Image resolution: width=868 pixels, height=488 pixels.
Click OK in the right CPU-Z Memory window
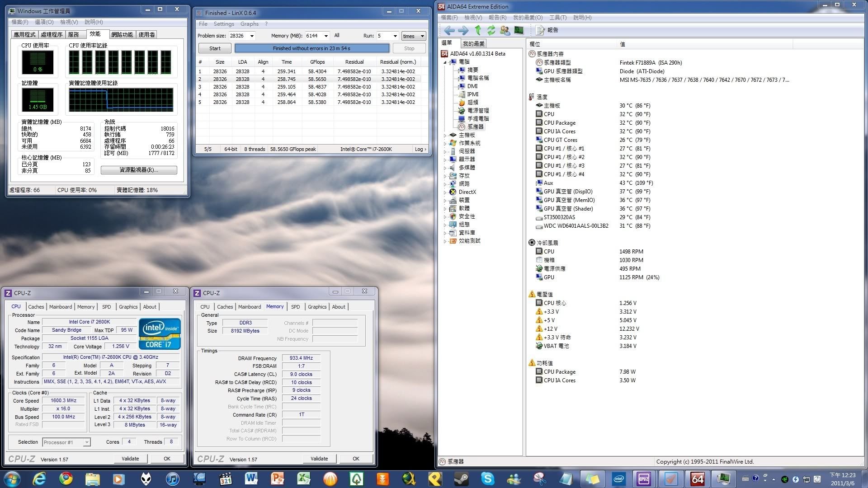pyautogui.click(x=356, y=459)
